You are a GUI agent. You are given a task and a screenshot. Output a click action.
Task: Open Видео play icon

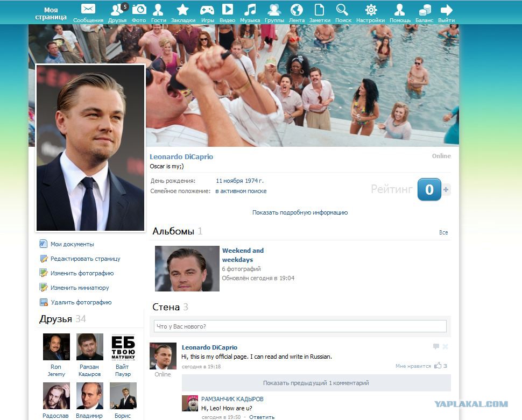228,9
